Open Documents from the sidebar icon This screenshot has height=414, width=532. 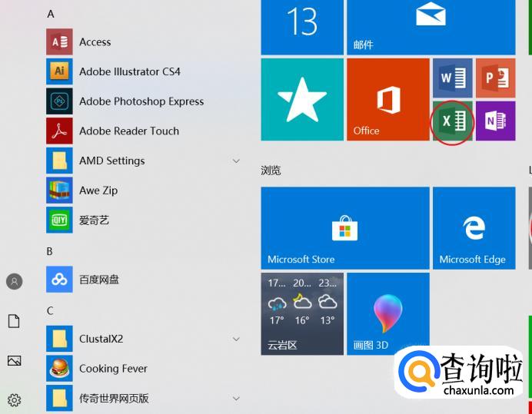(14, 321)
